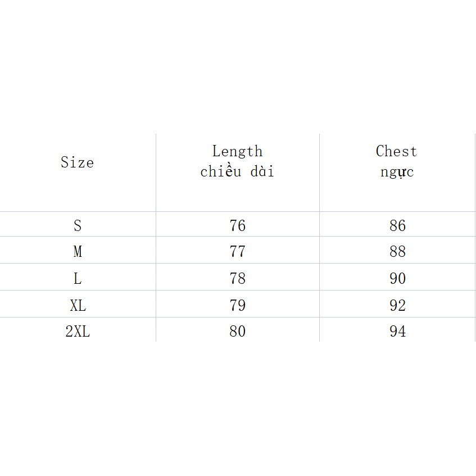
Task: Select the size S row label
Action: click(78, 226)
